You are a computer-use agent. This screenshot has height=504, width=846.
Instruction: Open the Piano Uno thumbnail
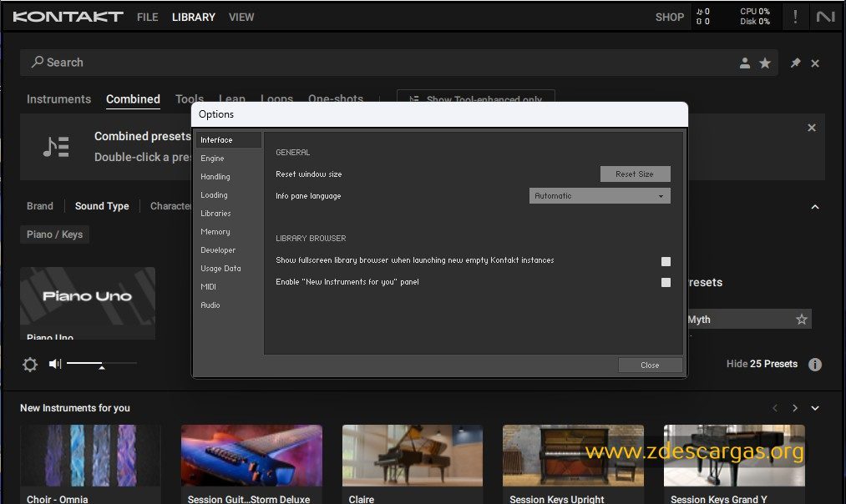[x=88, y=296]
